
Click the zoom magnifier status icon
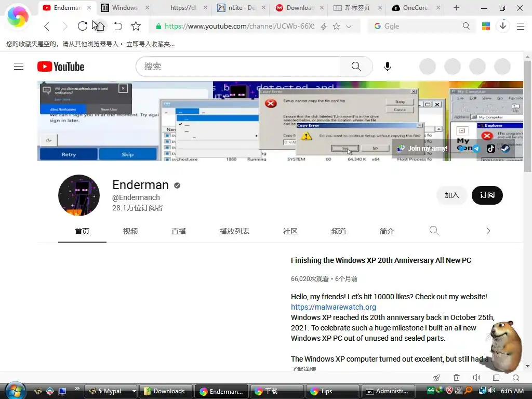click(516, 378)
